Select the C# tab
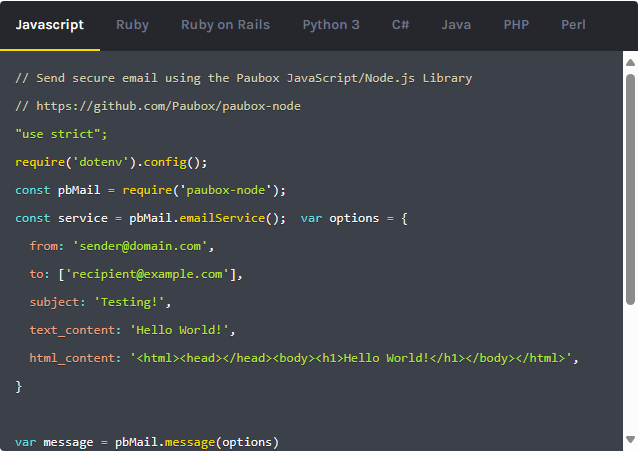The height and width of the screenshot is (454, 639). (400, 25)
